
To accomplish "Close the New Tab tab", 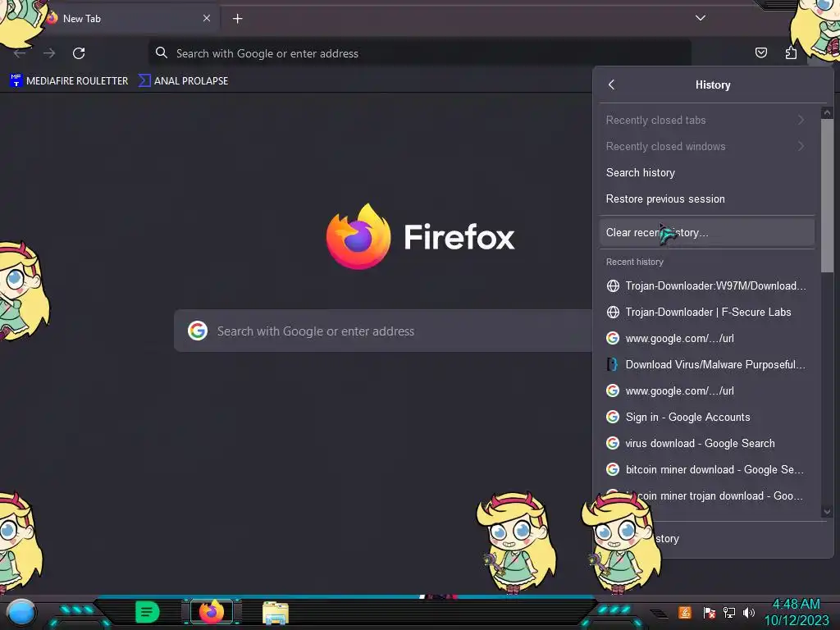I will pos(206,18).
